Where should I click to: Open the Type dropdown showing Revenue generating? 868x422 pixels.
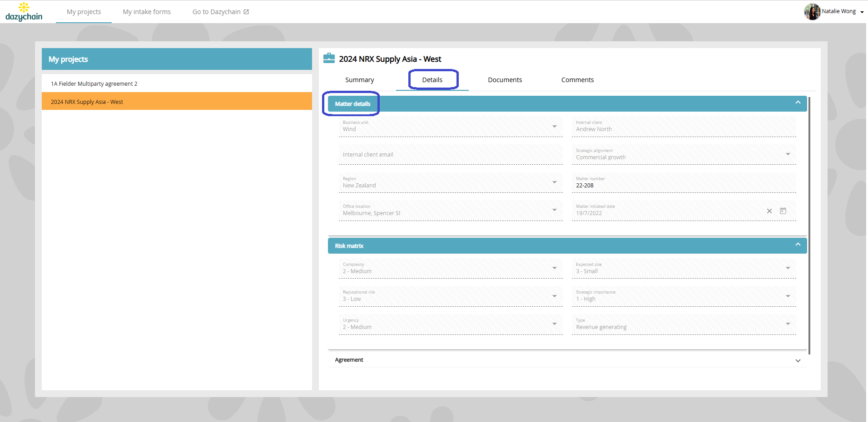[684, 324]
